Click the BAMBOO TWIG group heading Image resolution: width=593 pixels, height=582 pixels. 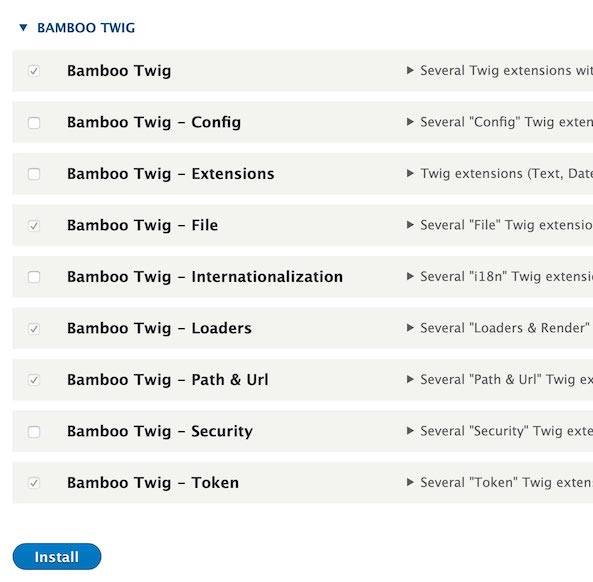click(86, 28)
